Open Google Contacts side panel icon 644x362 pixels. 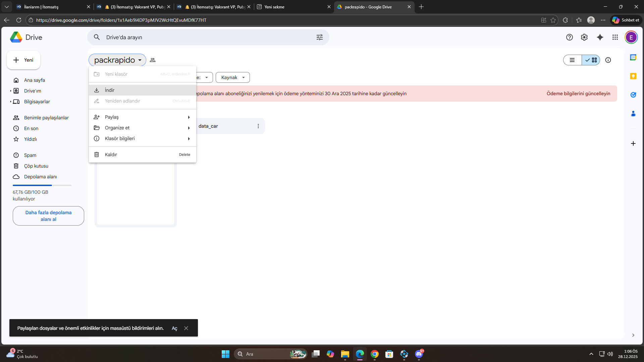pos(633,114)
